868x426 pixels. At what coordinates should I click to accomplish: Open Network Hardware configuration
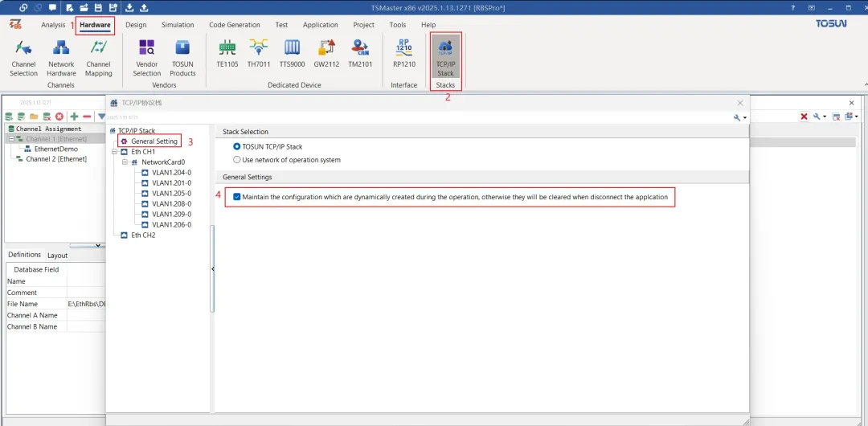(61, 56)
